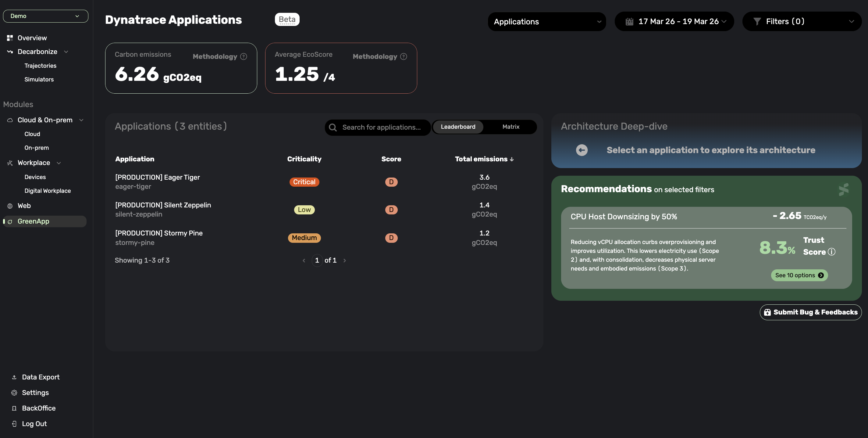Collapse the Decarbonize section chevron

click(x=66, y=52)
